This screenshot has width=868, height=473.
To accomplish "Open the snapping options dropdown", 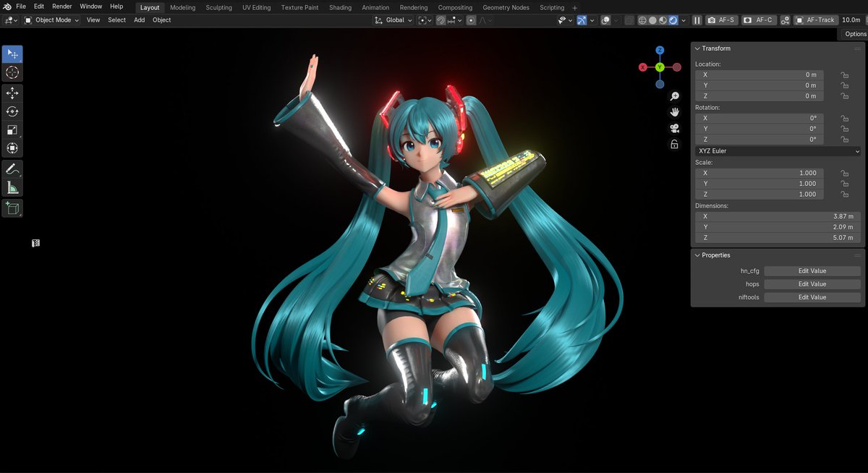I will click(454, 20).
